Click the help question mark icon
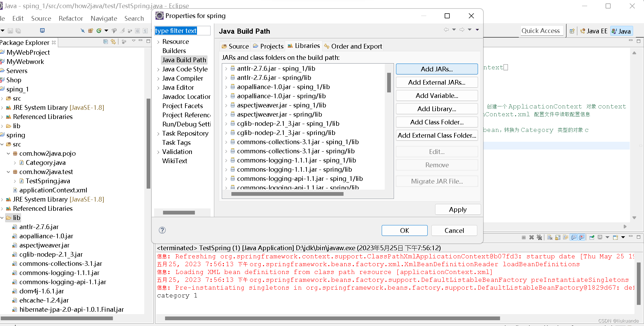The width and height of the screenshot is (644, 326). tap(162, 230)
